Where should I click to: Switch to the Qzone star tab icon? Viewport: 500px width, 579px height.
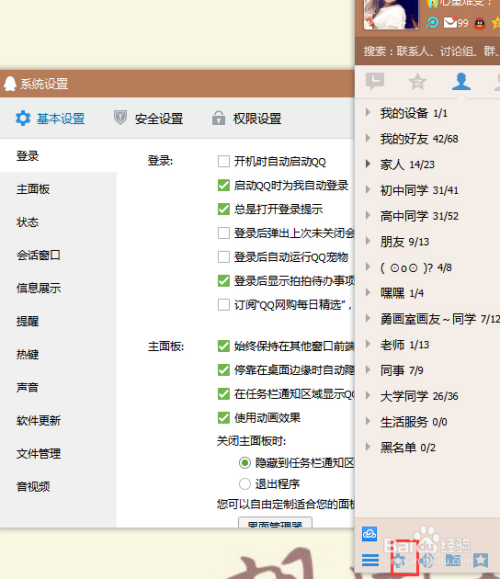click(x=418, y=81)
